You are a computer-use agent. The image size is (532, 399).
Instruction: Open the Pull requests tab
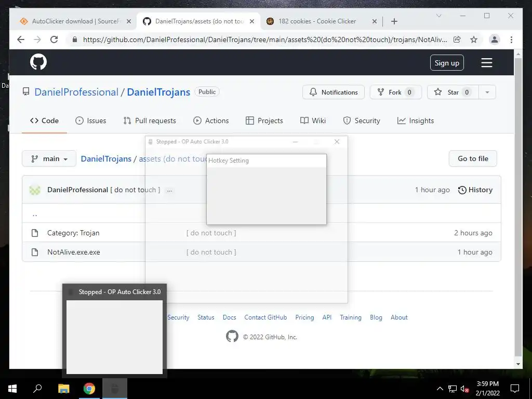point(150,121)
